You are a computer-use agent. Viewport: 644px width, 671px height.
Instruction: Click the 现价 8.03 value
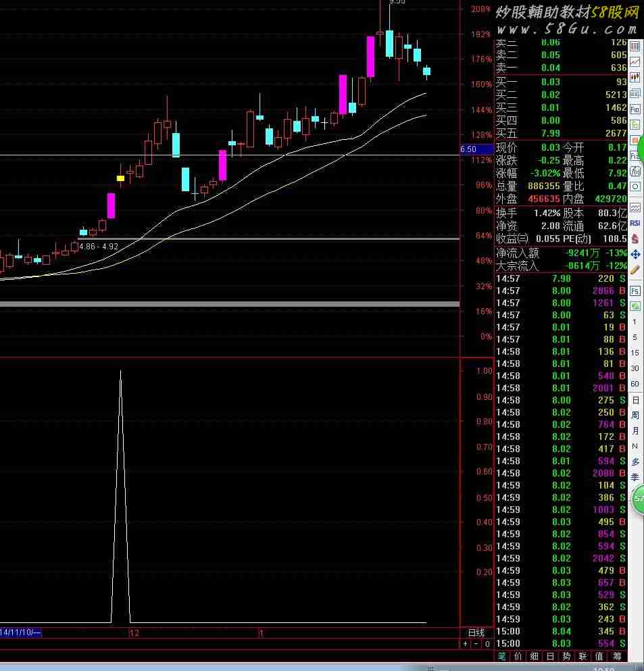click(x=550, y=147)
